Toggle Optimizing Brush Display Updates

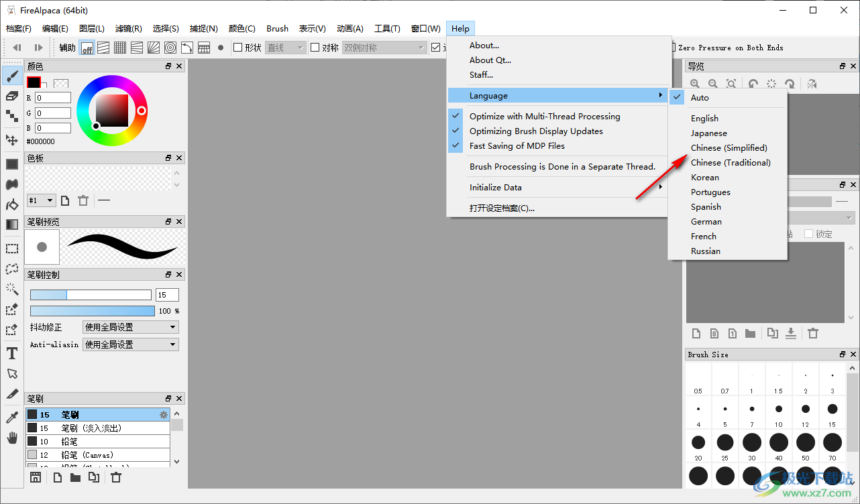tap(557, 131)
